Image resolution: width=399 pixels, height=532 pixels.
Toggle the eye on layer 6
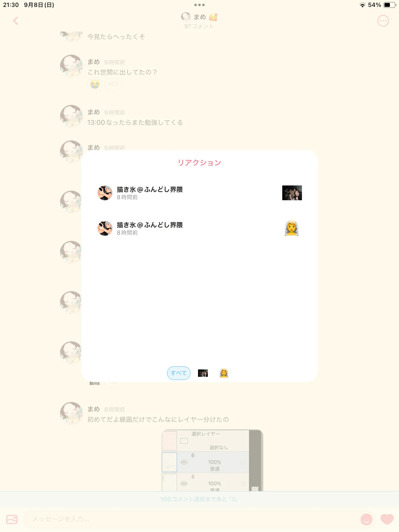click(184, 462)
